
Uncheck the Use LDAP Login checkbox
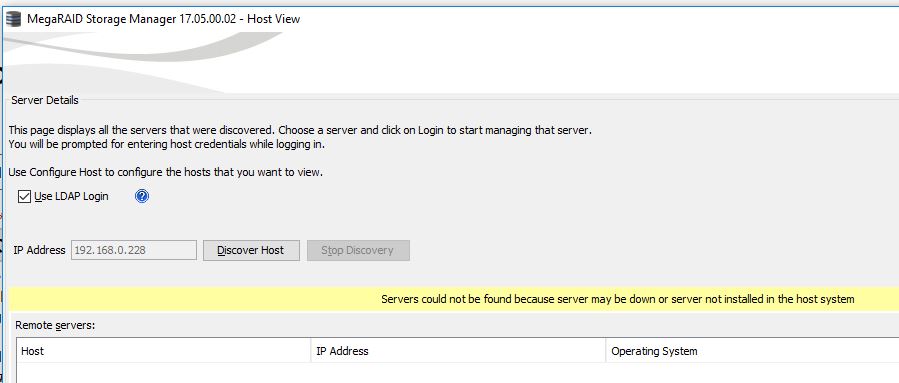tap(24, 197)
